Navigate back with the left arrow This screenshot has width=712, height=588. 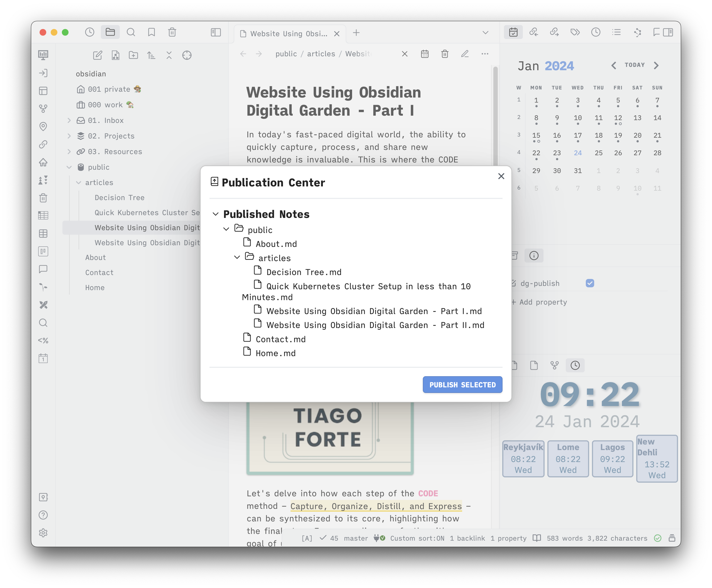pos(243,54)
